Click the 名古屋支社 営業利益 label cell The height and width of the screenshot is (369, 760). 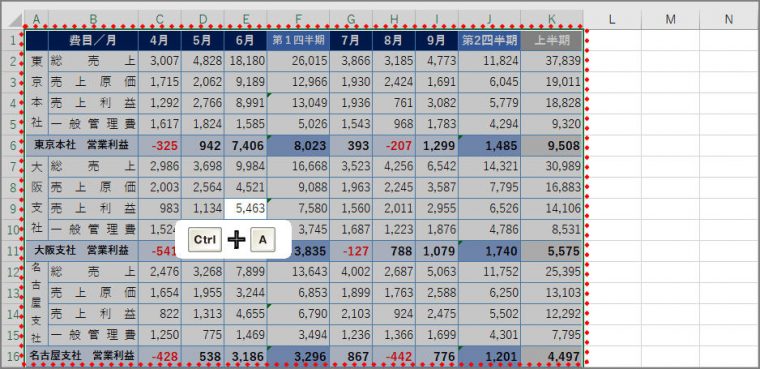pyautogui.click(x=81, y=356)
